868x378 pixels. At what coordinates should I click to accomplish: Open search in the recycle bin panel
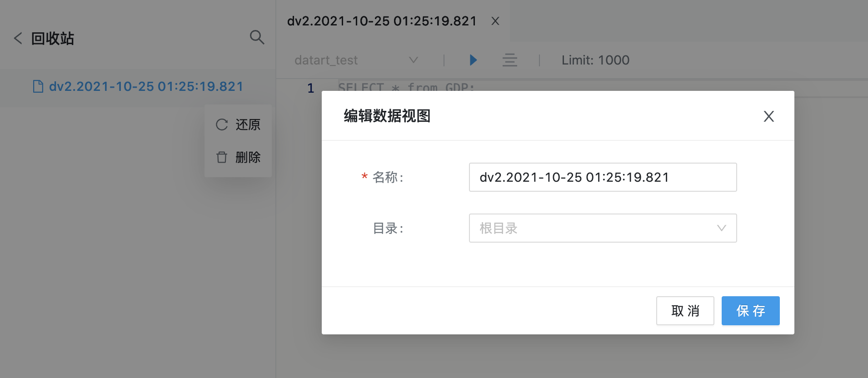pyautogui.click(x=257, y=37)
